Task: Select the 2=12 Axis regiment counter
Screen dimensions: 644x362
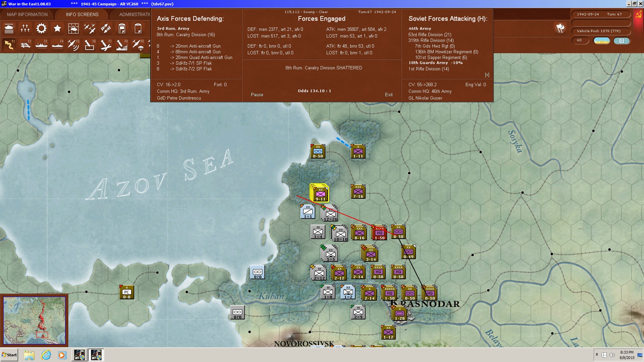Action: pos(319,273)
